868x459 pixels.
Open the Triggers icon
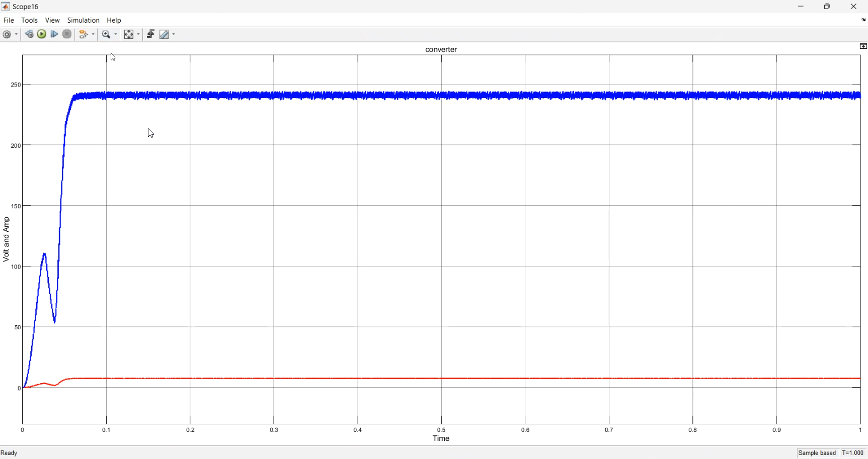(150, 34)
